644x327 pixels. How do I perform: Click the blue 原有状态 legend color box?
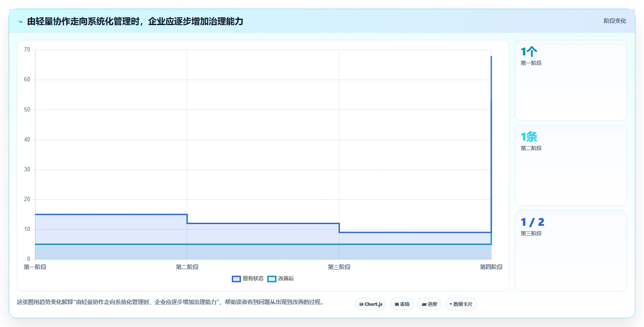tap(236, 279)
